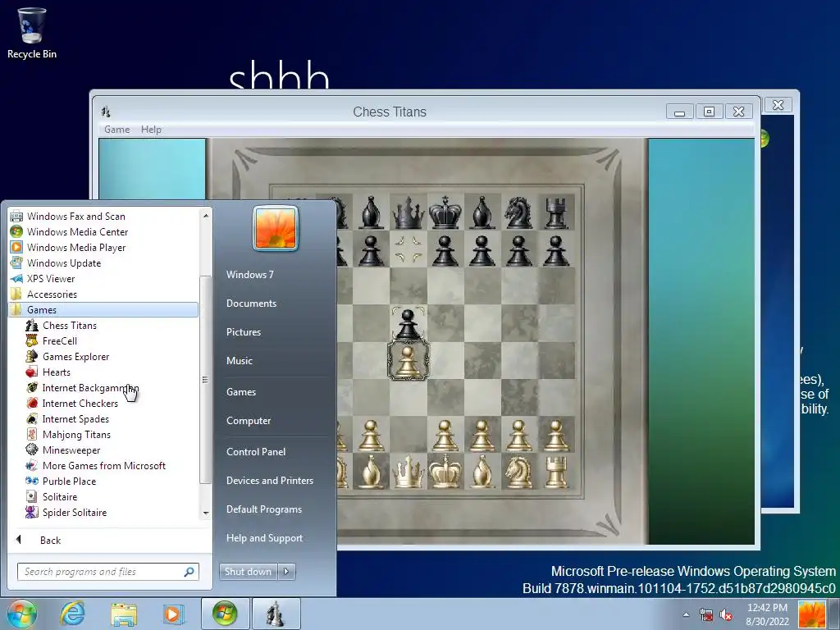Open Internet Explorer from the taskbar

72,614
